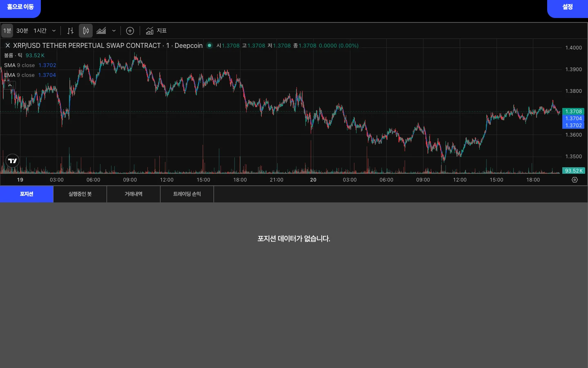The height and width of the screenshot is (368, 588).
Task: Click the 1.3704 EMA price label
Action: pyautogui.click(x=573, y=119)
